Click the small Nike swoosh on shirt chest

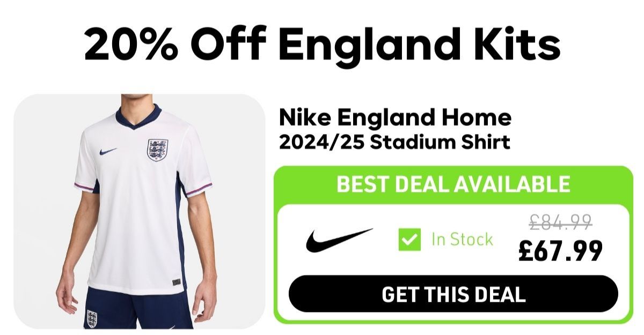108,152
